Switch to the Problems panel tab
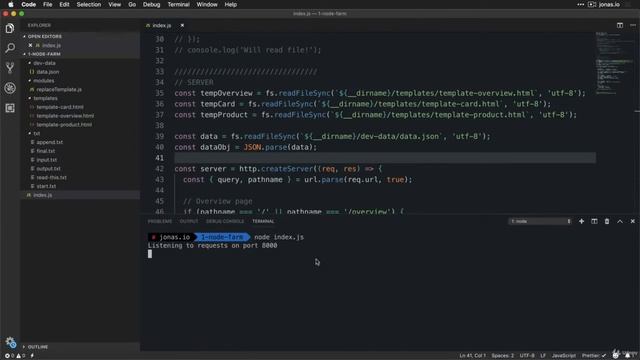640x360 pixels. coord(160,221)
